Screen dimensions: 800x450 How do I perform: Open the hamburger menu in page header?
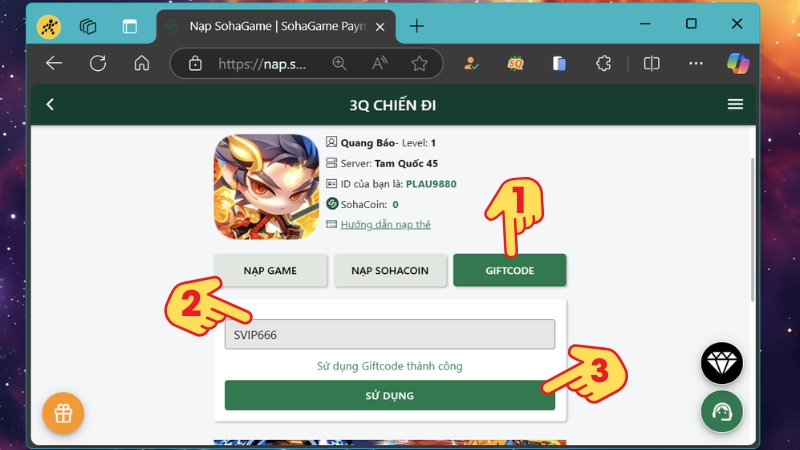pos(735,104)
